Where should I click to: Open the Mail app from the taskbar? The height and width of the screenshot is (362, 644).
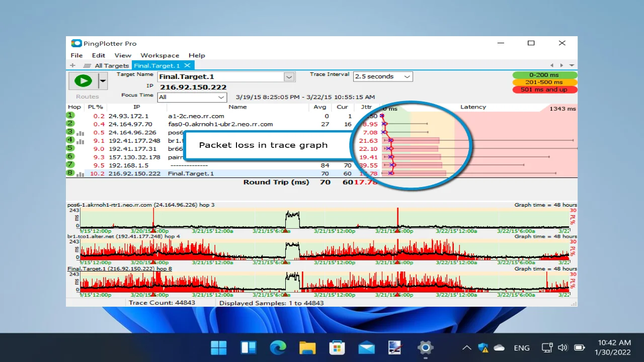(x=367, y=347)
